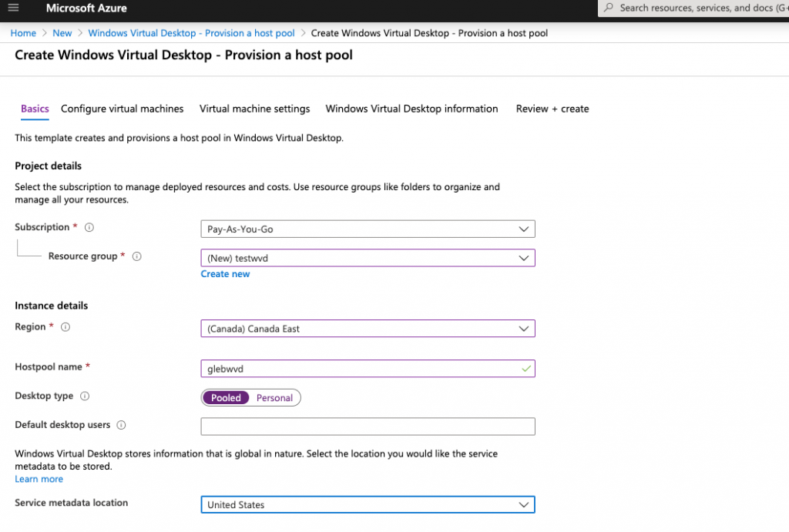
Task: Click the Subscription info icon
Action: 89,228
